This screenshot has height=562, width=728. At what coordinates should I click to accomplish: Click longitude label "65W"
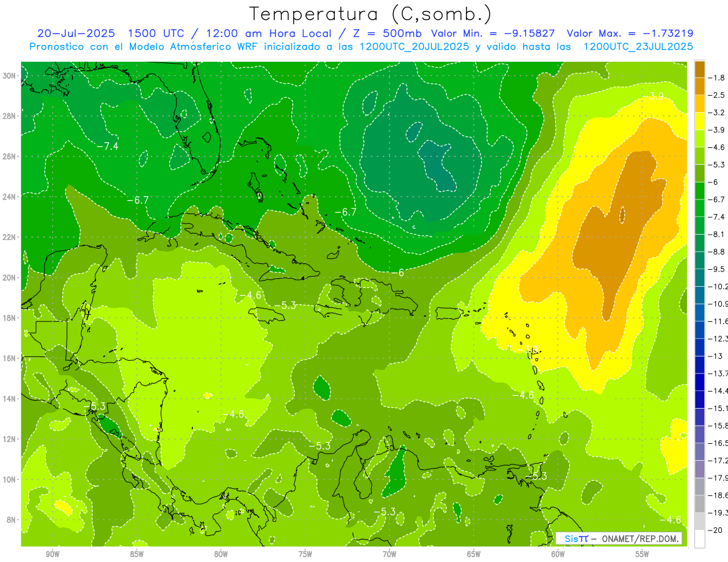point(474,554)
